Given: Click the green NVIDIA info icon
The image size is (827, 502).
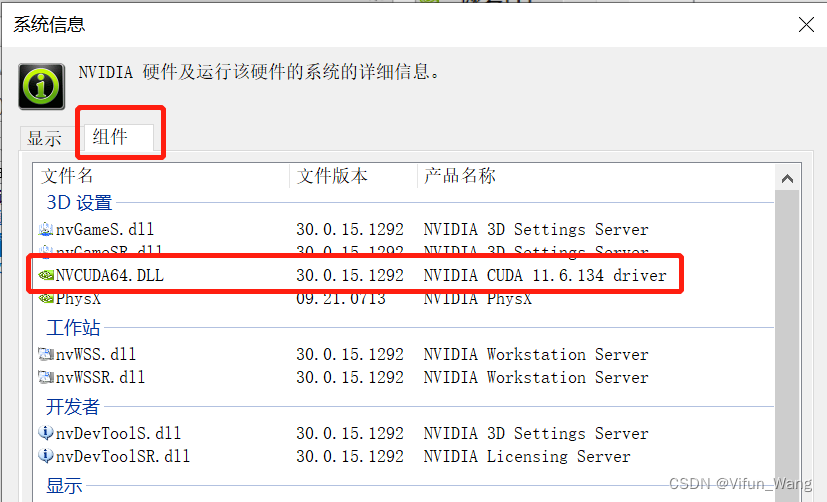Looking at the screenshot, I should (42, 86).
